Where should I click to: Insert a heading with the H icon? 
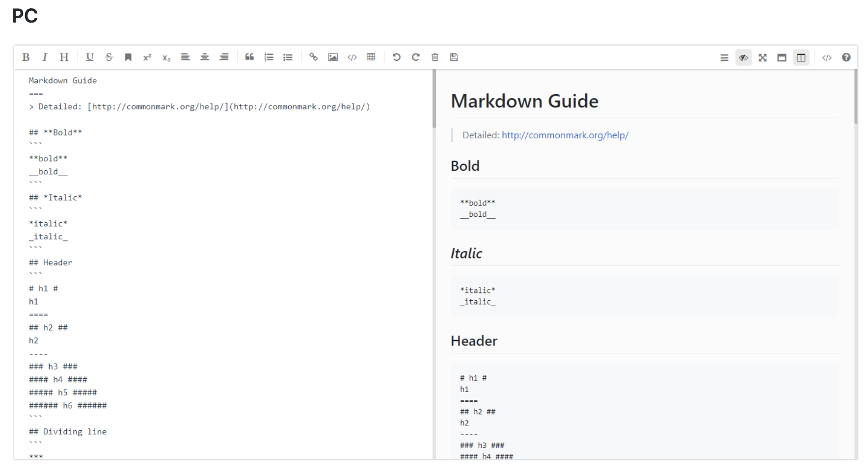tap(64, 57)
